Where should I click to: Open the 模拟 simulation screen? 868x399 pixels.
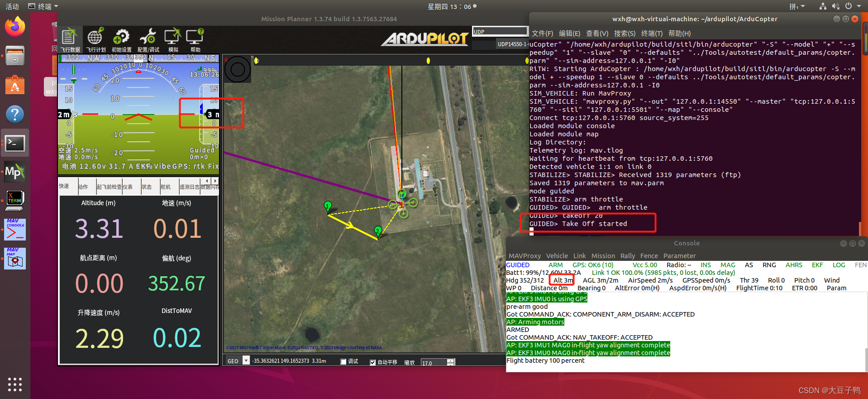(173, 40)
